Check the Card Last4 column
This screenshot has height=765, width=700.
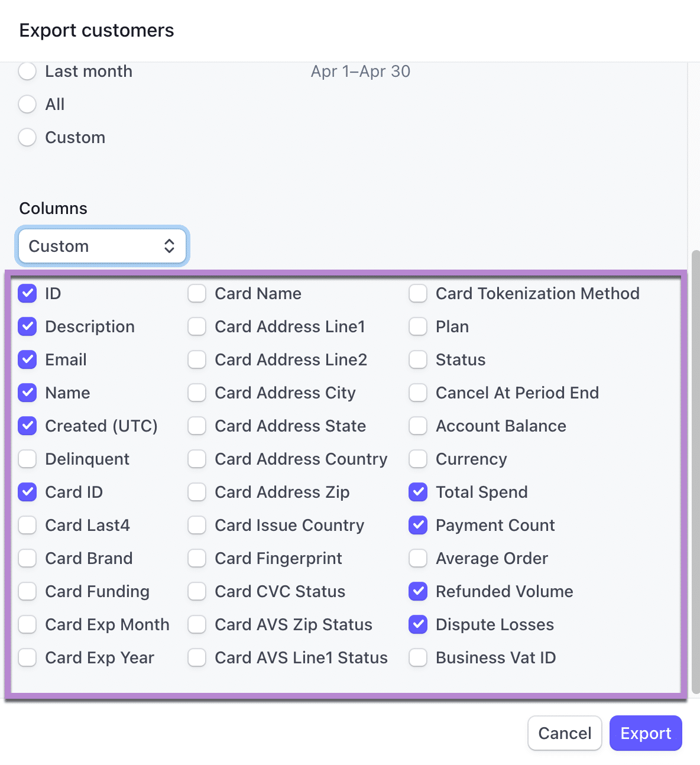point(27,526)
